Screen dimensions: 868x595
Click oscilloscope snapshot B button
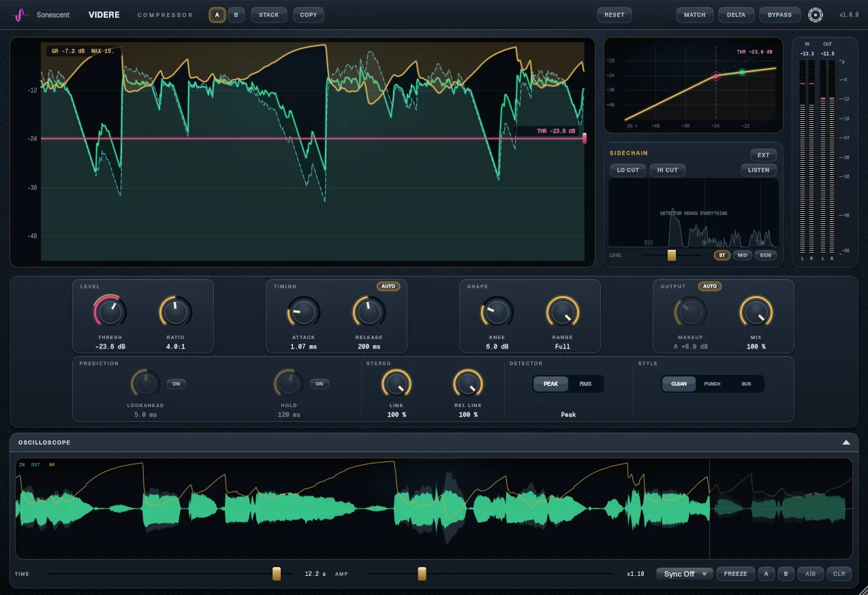pyautogui.click(x=786, y=574)
